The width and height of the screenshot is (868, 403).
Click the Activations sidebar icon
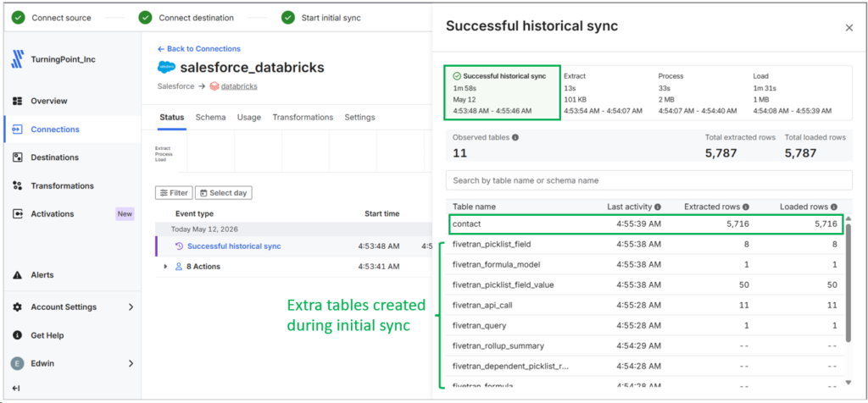(x=17, y=214)
